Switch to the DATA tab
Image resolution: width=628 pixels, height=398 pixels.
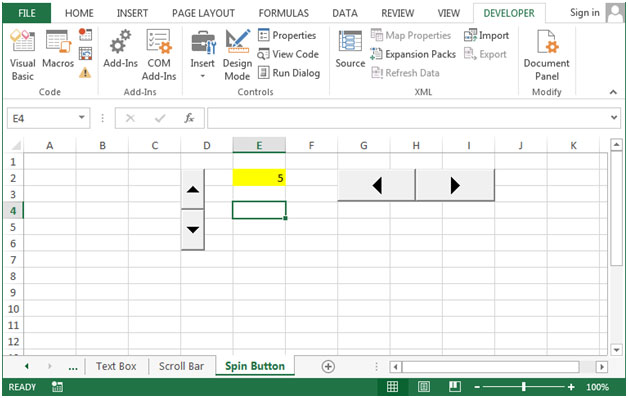click(345, 13)
